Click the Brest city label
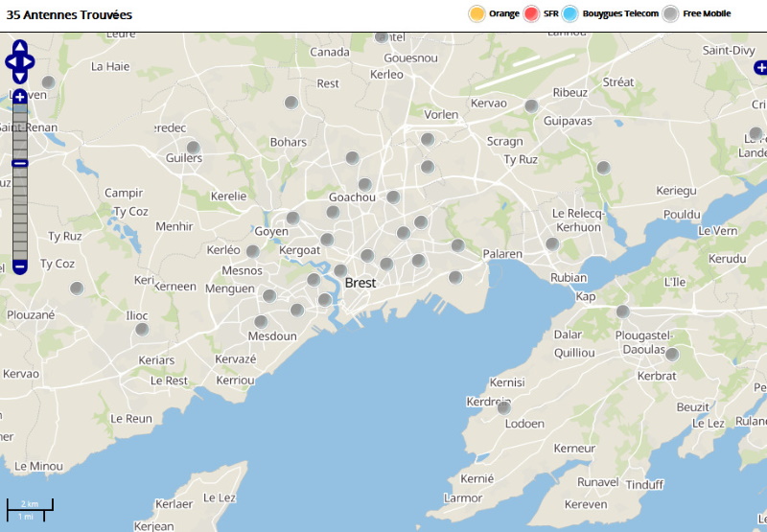The image size is (767, 532). point(360,283)
